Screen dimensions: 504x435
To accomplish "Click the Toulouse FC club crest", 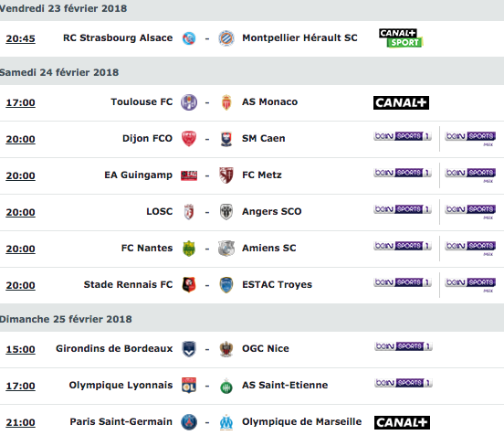I will coord(189,102).
